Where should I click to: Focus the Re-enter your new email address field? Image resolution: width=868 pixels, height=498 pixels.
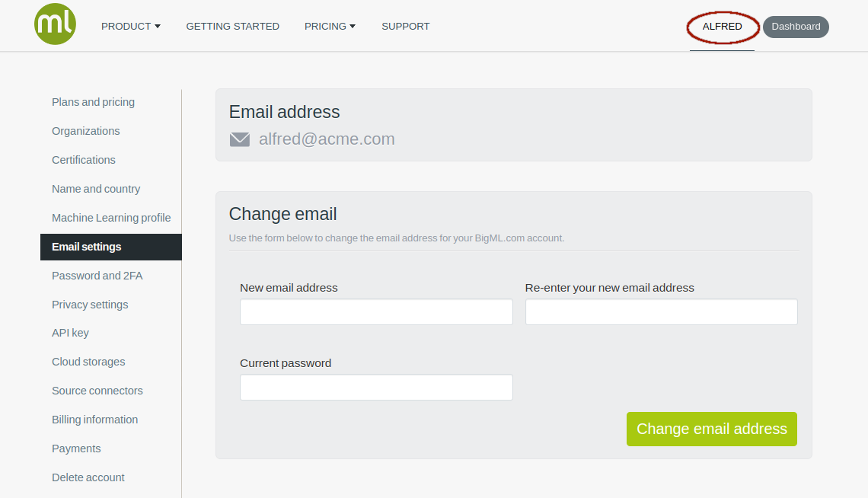click(x=661, y=312)
